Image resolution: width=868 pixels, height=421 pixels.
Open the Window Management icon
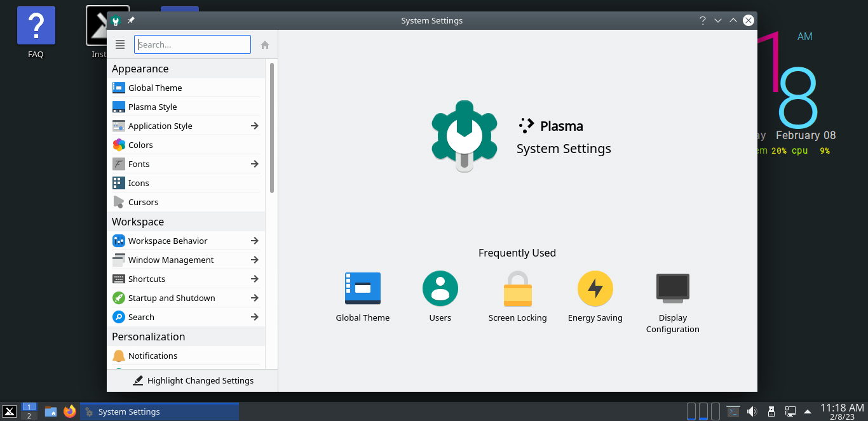(x=119, y=260)
